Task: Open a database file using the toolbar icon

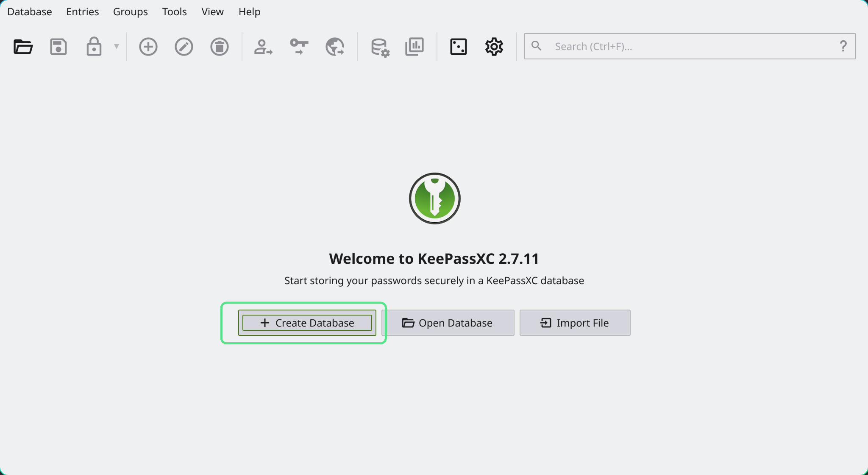Action: click(23, 47)
